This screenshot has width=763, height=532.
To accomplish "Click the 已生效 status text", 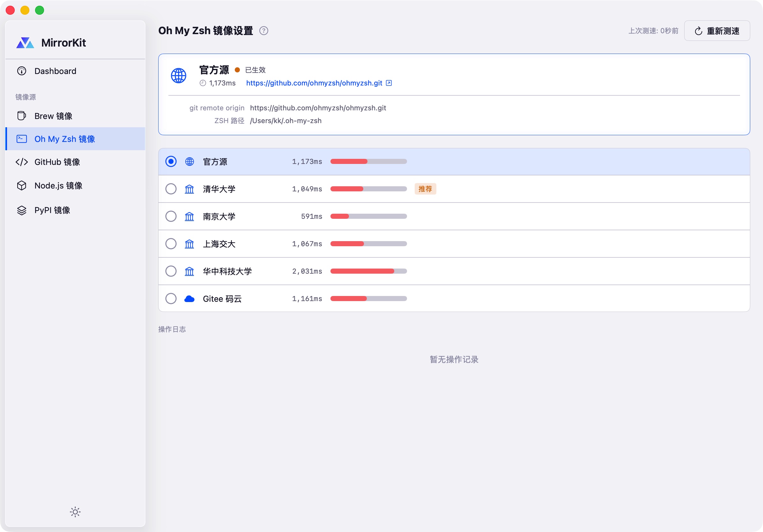I will 255,70.
